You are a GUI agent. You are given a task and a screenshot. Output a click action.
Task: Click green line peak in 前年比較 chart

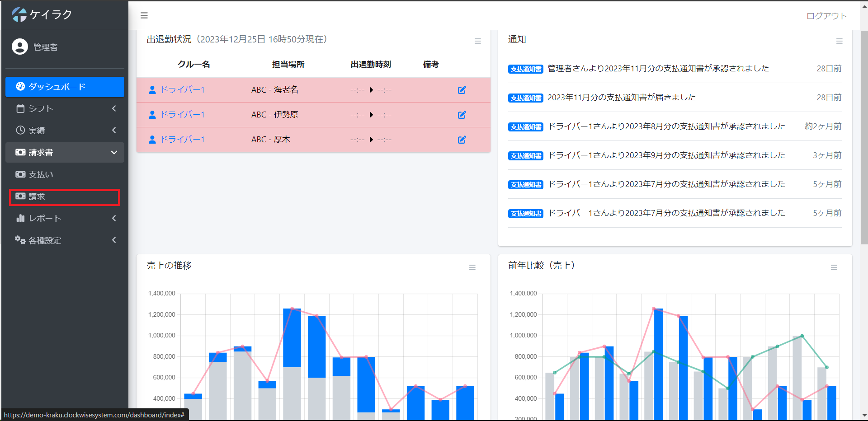coord(802,336)
